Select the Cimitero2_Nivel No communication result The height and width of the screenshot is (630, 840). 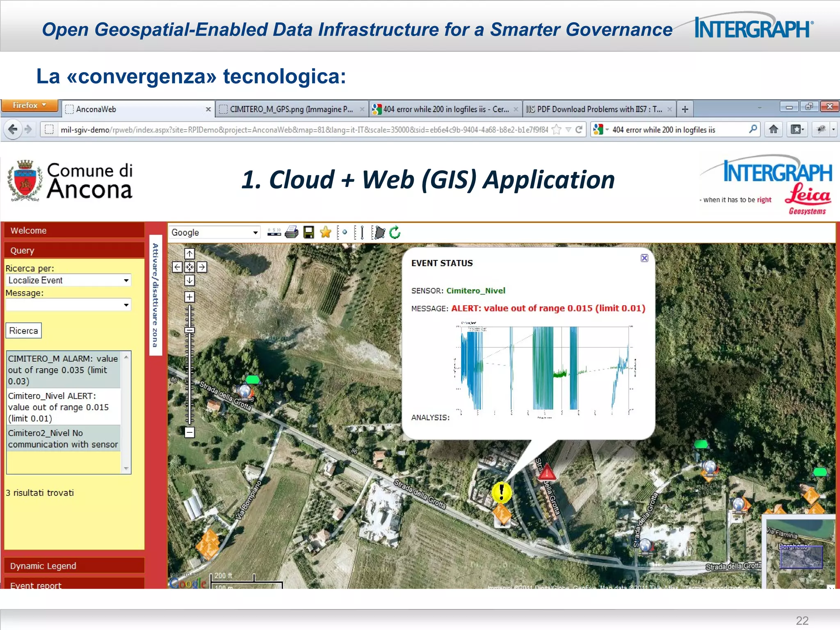pyautogui.click(x=63, y=438)
